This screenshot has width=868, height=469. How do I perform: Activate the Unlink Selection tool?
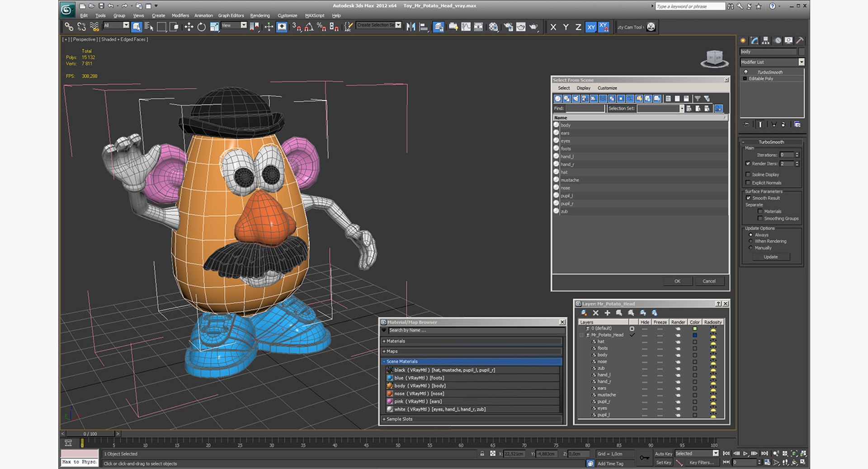(81, 27)
